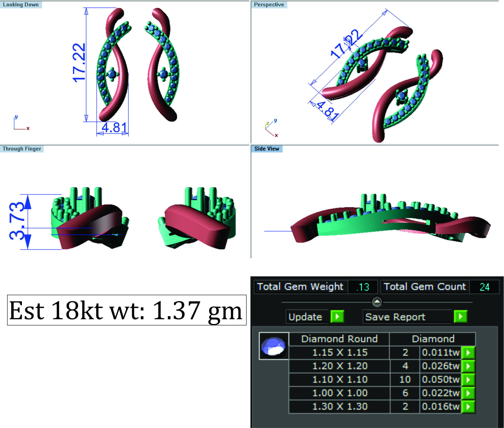The height and width of the screenshot is (428, 504).
Task: Click the 3.73 dimension in Through Finger view
Action: pyautogui.click(x=17, y=221)
